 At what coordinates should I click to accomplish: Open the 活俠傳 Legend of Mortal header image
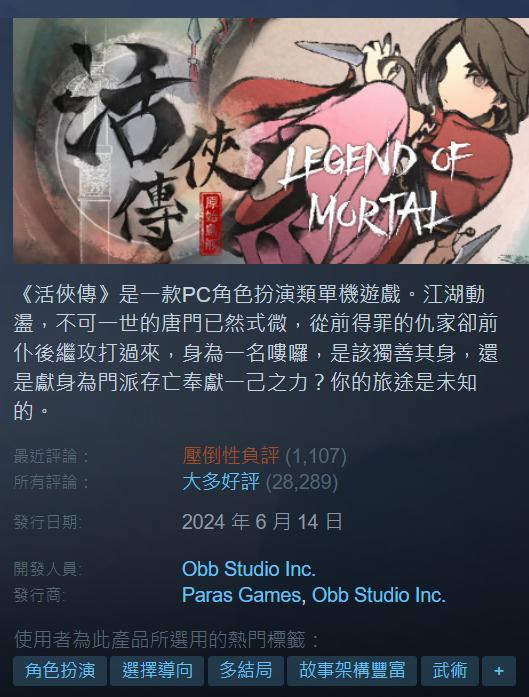point(271,140)
